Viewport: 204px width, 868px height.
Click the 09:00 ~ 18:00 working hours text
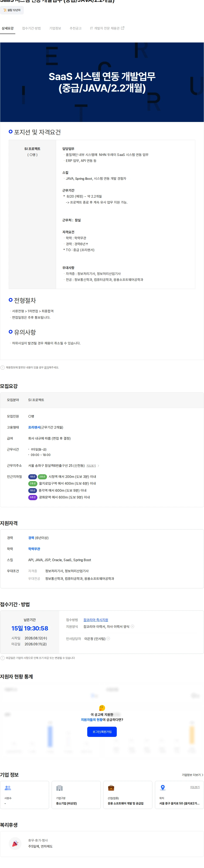[40, 455]
